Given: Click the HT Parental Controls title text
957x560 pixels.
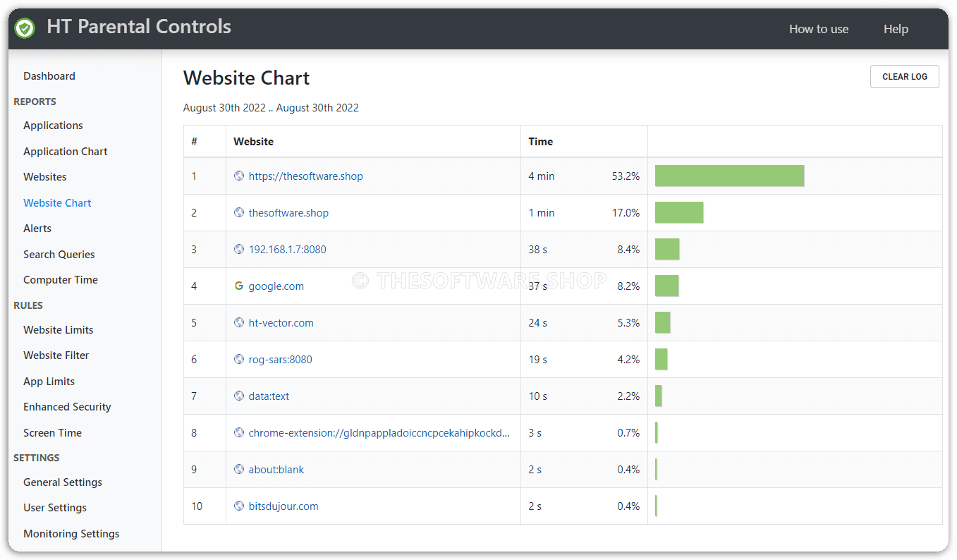Looking at the screenshot, I should pos(139,27).
